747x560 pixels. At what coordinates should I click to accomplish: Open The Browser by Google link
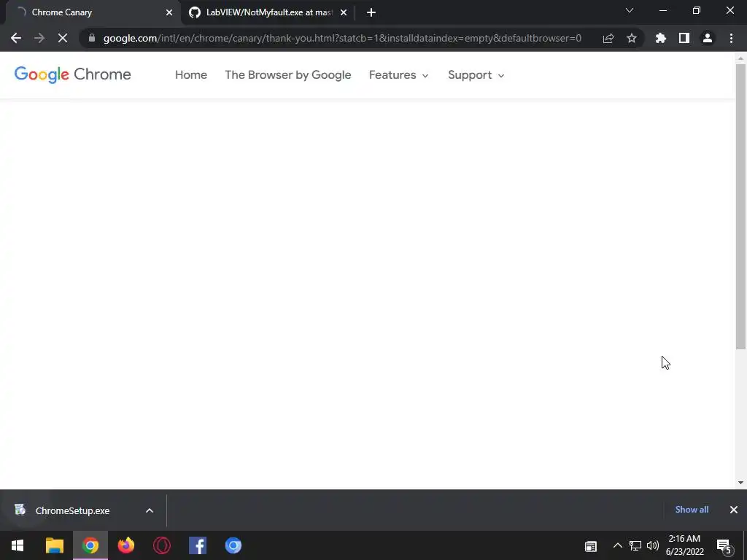[287, 75]
